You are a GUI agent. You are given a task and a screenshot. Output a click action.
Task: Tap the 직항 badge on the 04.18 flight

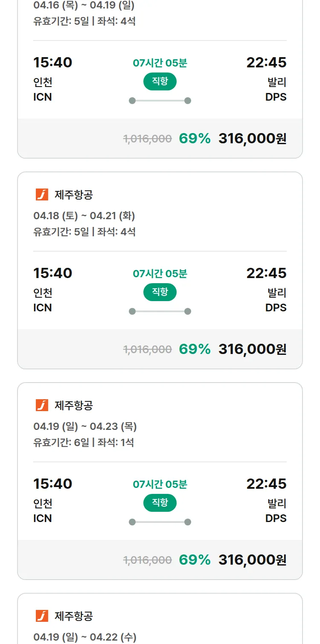160,292
